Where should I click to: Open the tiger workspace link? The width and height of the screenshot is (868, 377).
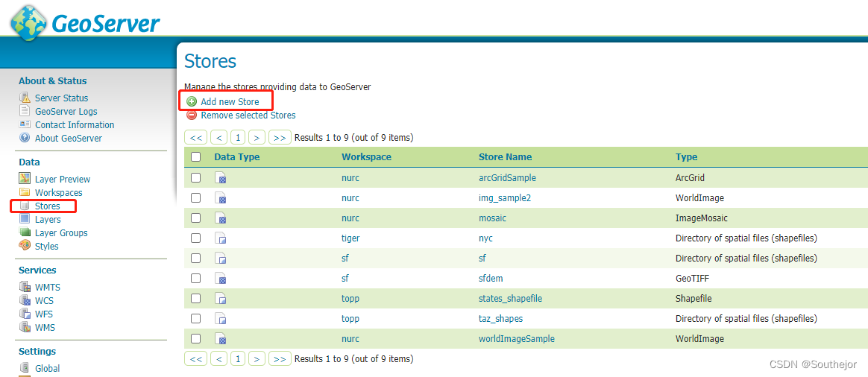(350, 238)
